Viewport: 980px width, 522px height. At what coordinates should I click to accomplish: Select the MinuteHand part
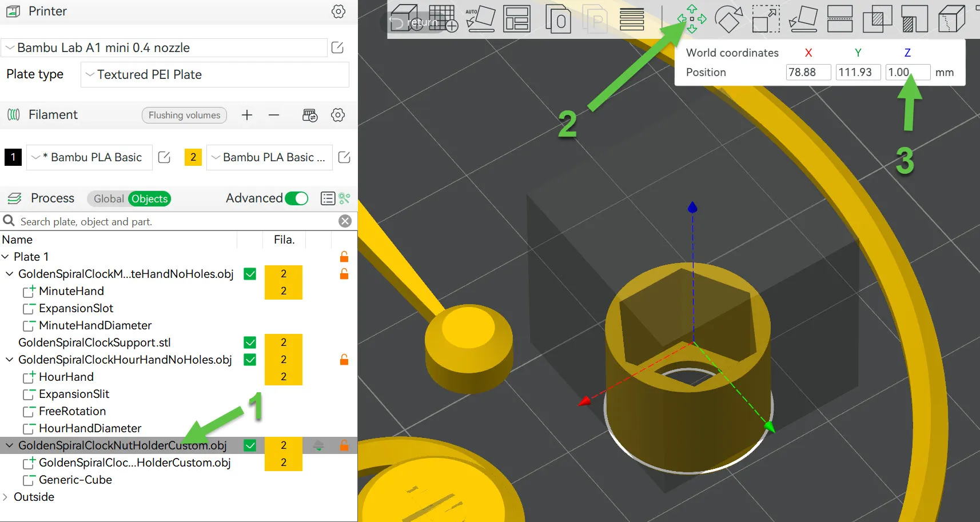71,291
